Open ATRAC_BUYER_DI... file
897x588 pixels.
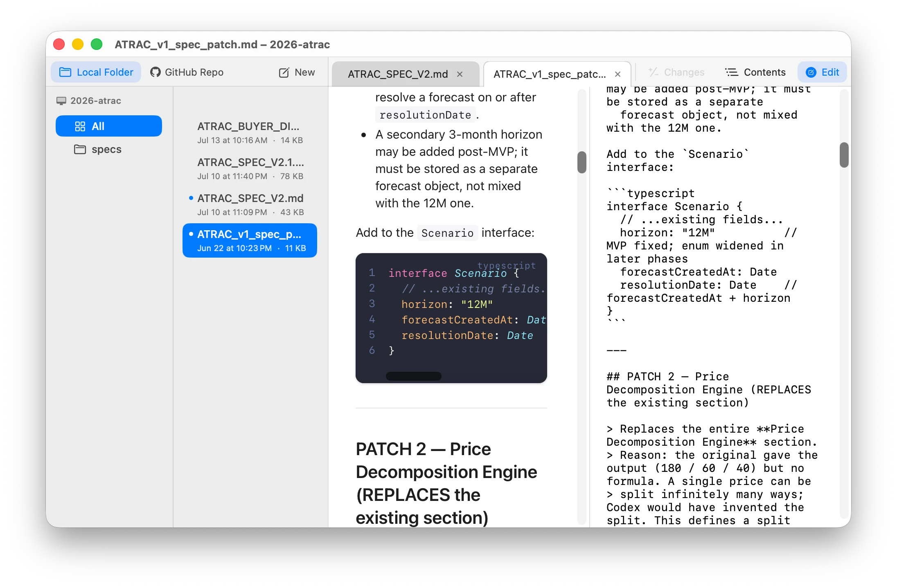click(250, 132)
